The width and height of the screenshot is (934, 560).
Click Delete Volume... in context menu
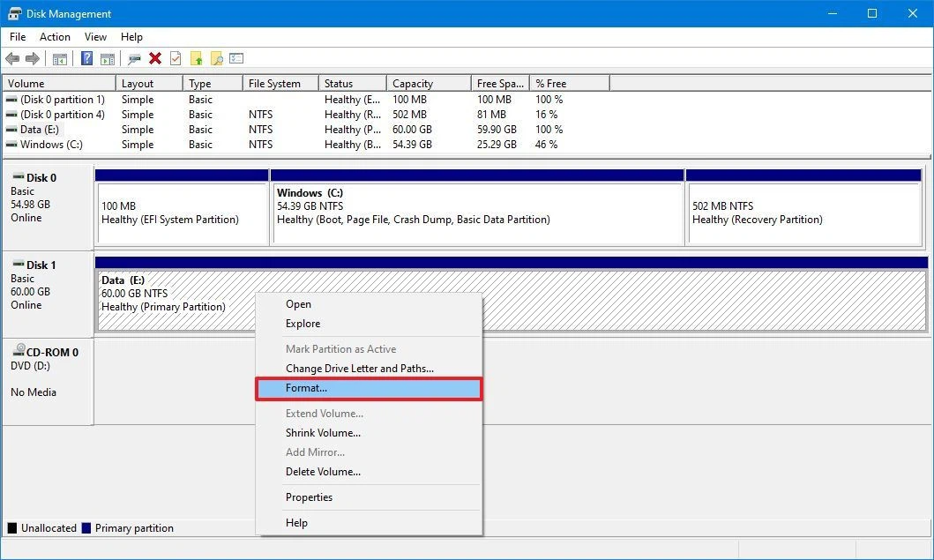(323, 472)
